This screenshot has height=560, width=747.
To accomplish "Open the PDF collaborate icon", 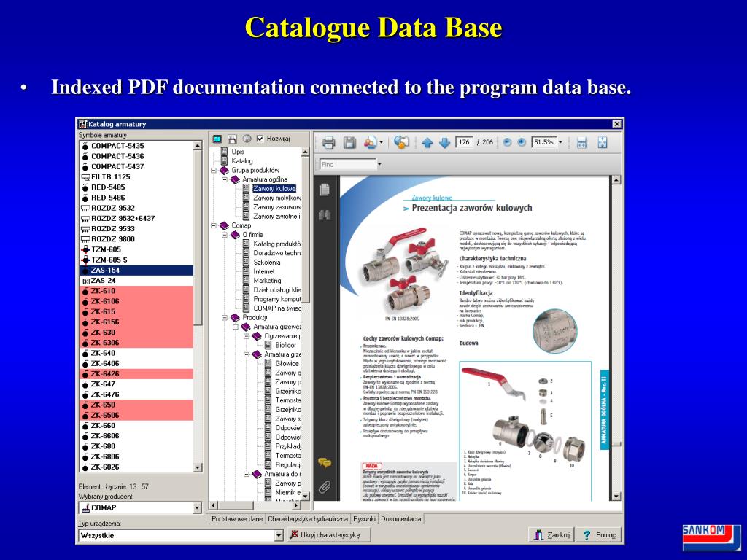I will pos(370,142).
